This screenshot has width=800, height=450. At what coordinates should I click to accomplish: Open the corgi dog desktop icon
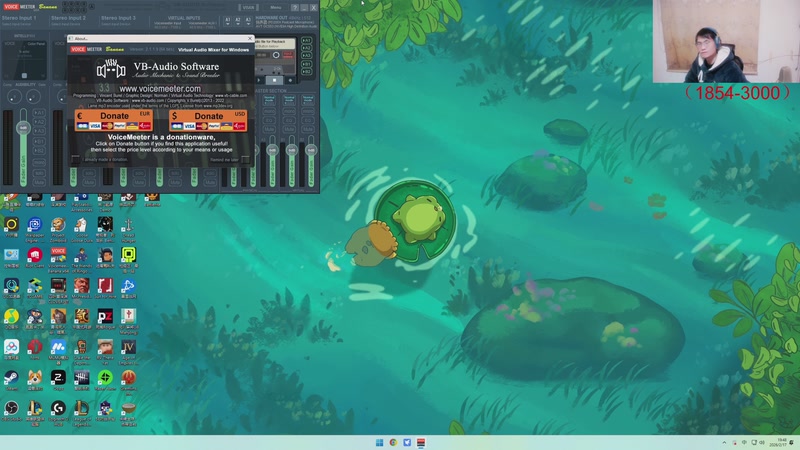point(35,380)
